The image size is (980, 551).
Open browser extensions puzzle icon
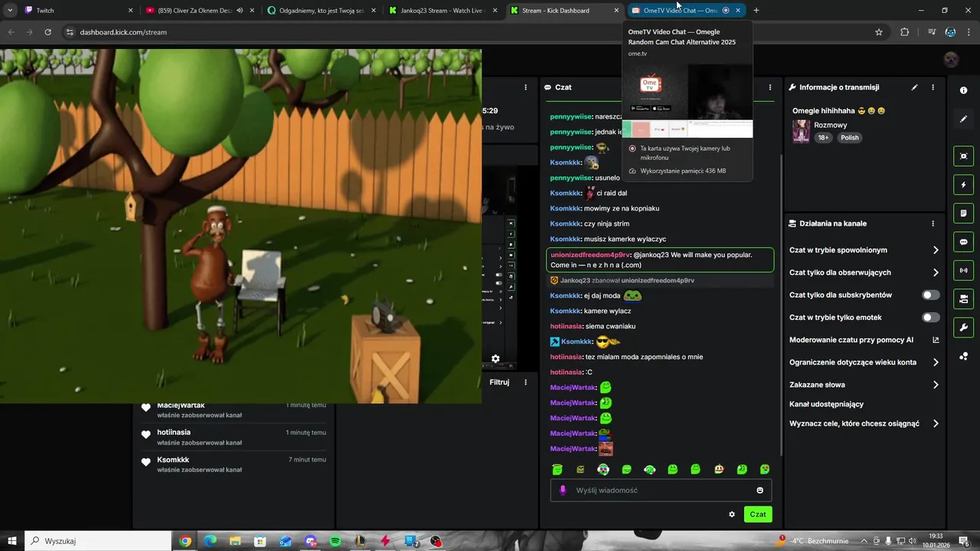coord(905,32)
